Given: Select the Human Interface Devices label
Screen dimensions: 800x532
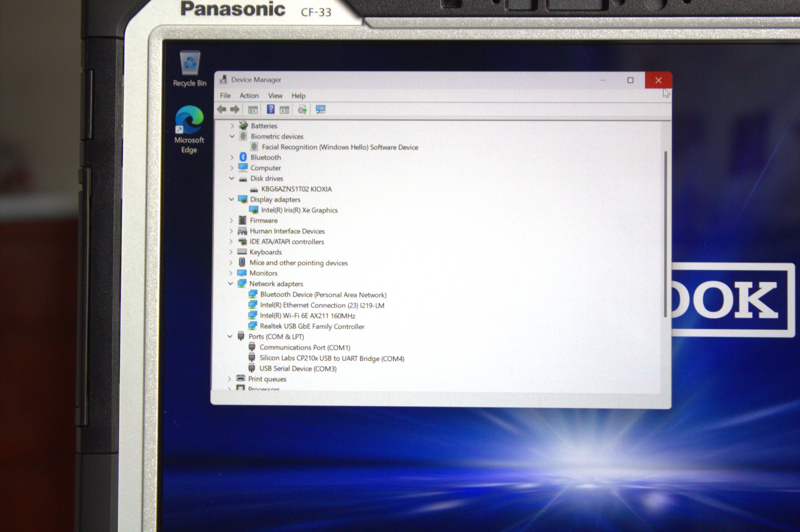Looking at the screenshot, I should click(x=287, y=231).
